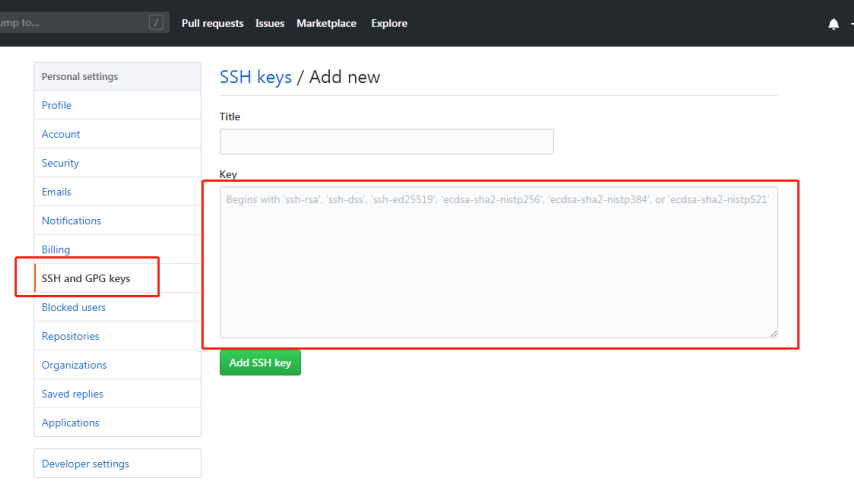Click the Title field label
The width and height of the screenshot is (854, 492).
[x=230, y=117]
